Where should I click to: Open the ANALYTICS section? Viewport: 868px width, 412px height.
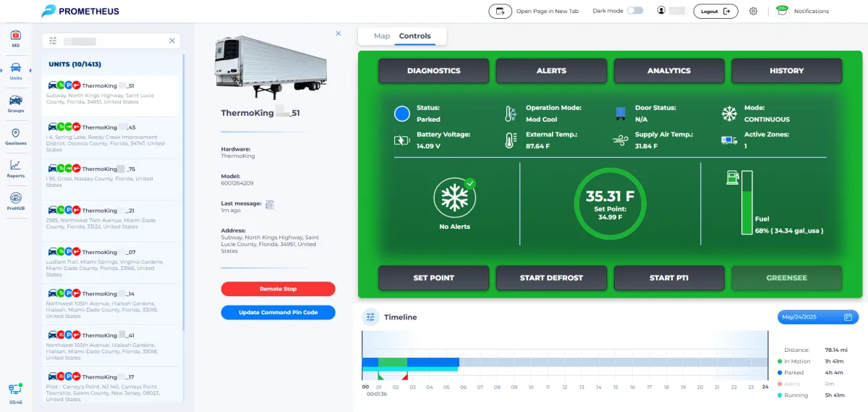(x=669, y=71)
